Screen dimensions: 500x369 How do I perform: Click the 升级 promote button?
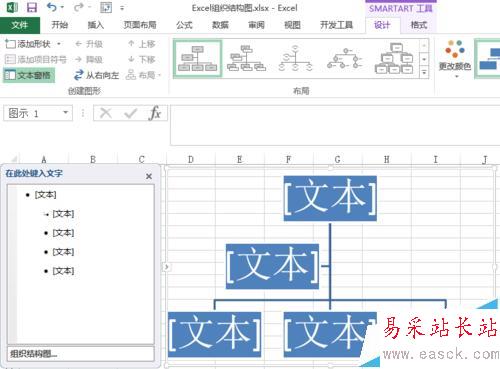pyautogui.click(x=89, y=44)
